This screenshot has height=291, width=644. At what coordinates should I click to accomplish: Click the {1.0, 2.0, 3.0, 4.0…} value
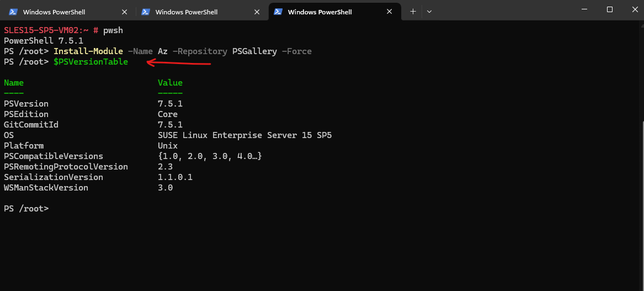[x=210, y=157]
